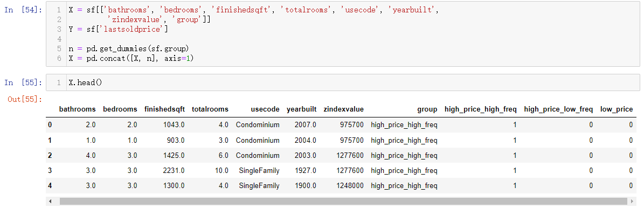Click the zindexvalue column header

click(343, 109)
